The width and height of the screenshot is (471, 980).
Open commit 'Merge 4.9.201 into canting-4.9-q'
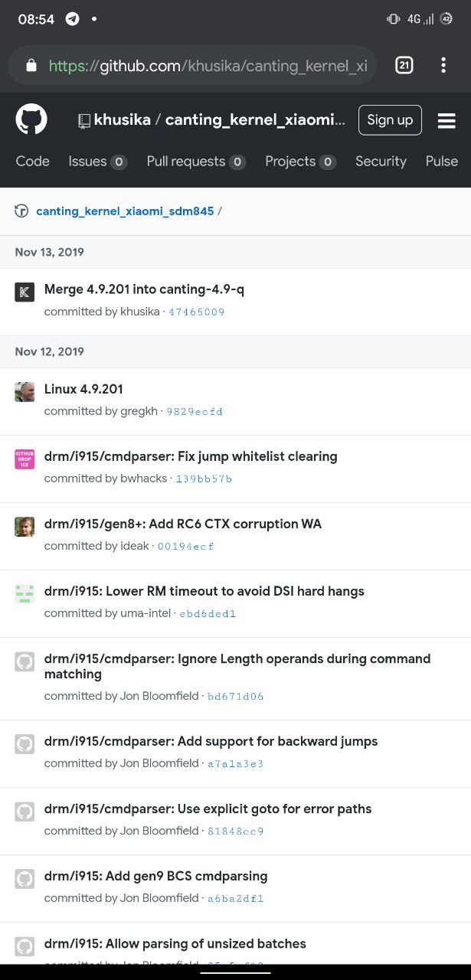coord(144,289)
